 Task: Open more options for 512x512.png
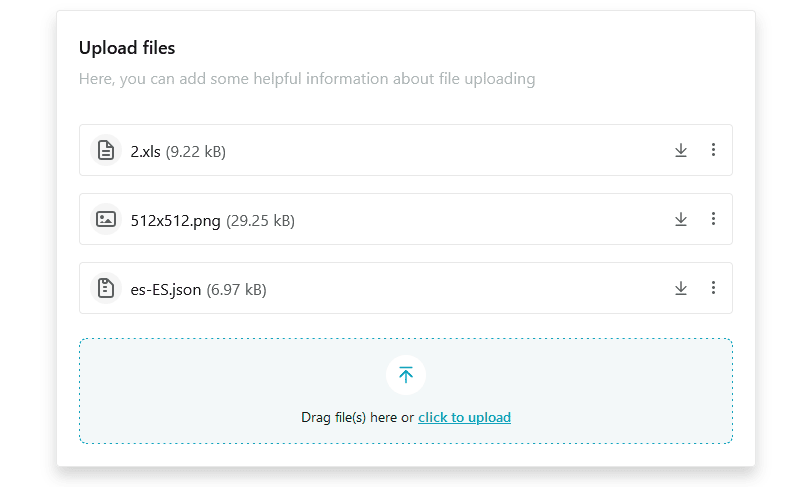click(x=713, y=218)
